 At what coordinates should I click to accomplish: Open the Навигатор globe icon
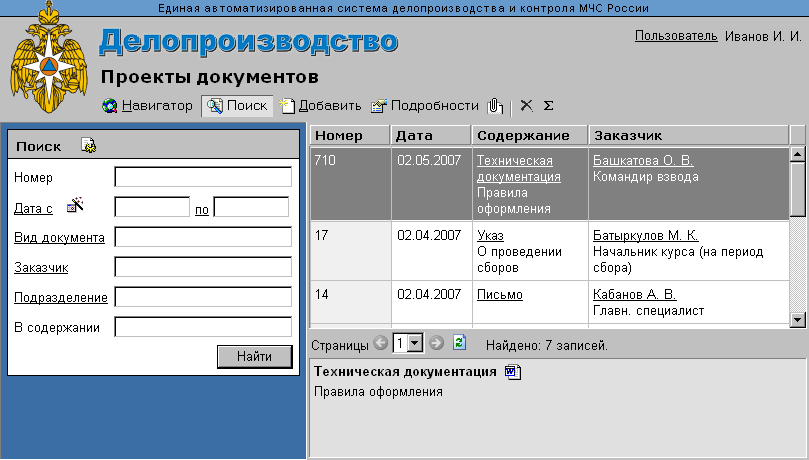[109, 106]
